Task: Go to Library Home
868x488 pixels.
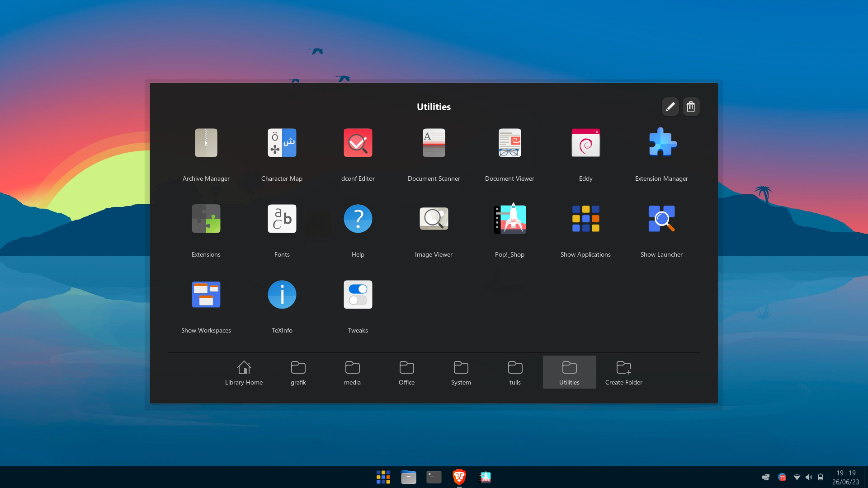Action: click(244, 372)
